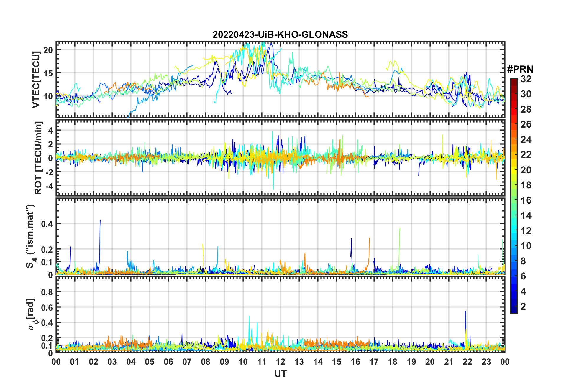
Task: Select VTEC axis tick label 10
Action: 48,96
